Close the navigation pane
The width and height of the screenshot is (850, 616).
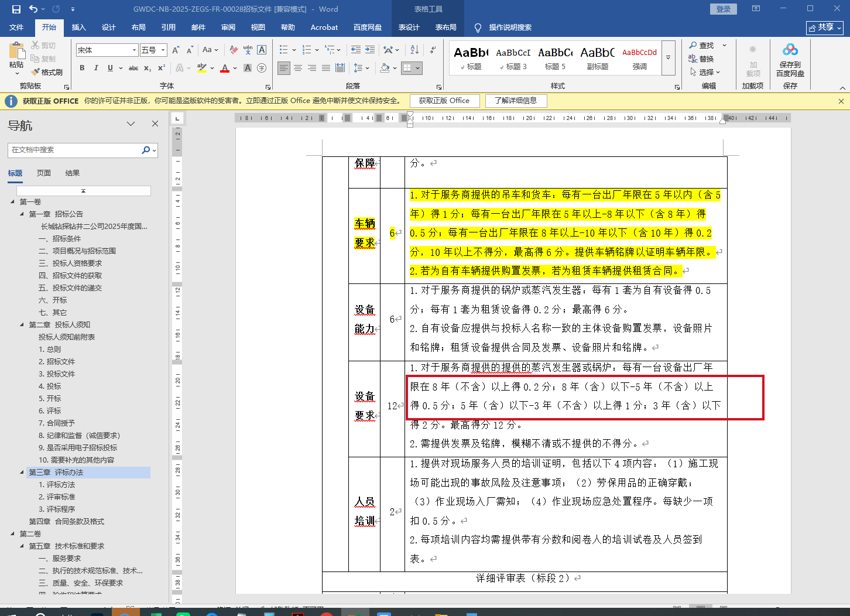click(x=155, y=124)
